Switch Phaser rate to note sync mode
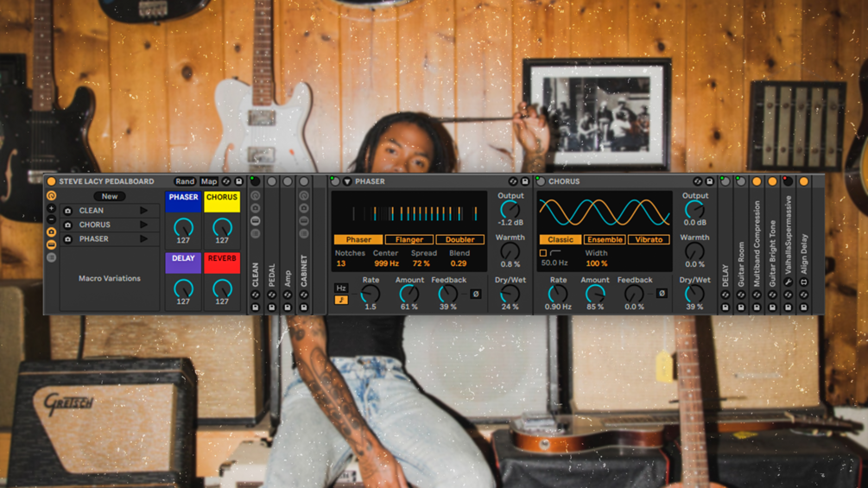Screen dimensions: 868x488 tap(341, 300)
